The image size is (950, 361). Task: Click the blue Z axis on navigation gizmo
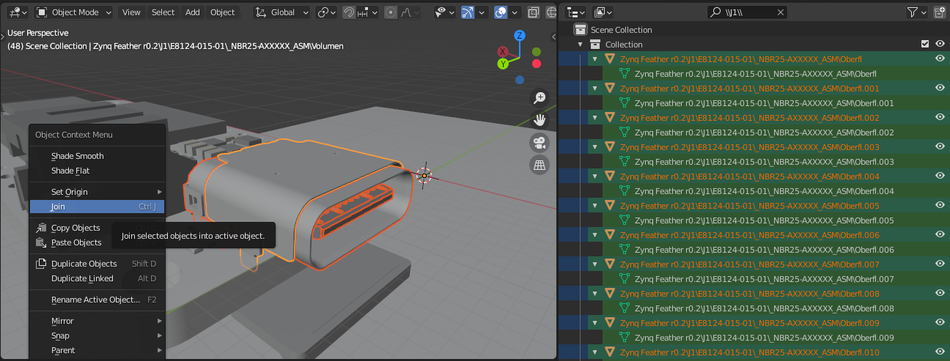pyautogui.click(x=519, y=36)
